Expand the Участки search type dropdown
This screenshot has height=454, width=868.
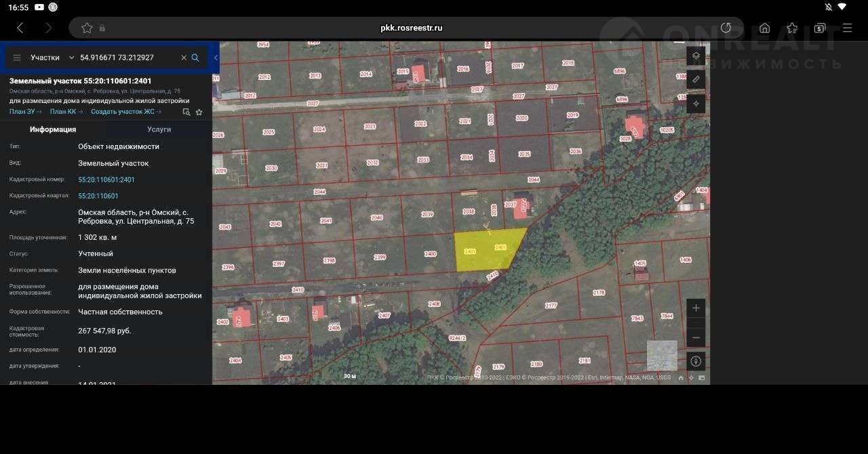click(x=71, y=58)
